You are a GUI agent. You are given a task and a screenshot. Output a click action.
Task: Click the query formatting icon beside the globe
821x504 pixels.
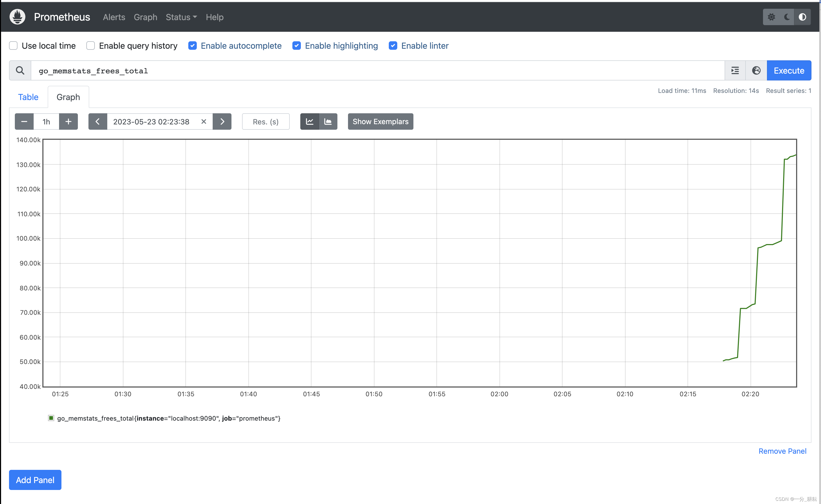[735, 70]
